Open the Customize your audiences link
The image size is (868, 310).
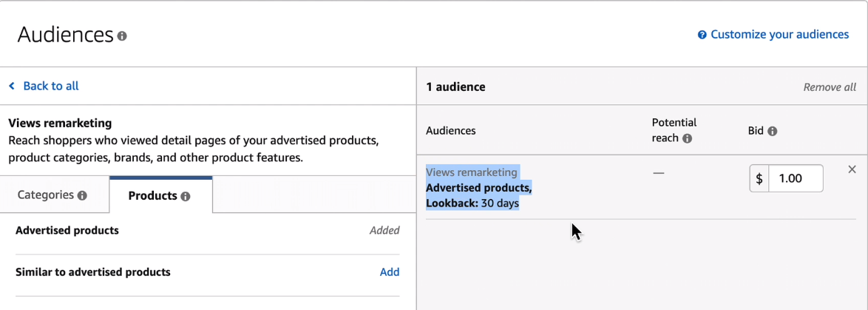coord(779,35)
